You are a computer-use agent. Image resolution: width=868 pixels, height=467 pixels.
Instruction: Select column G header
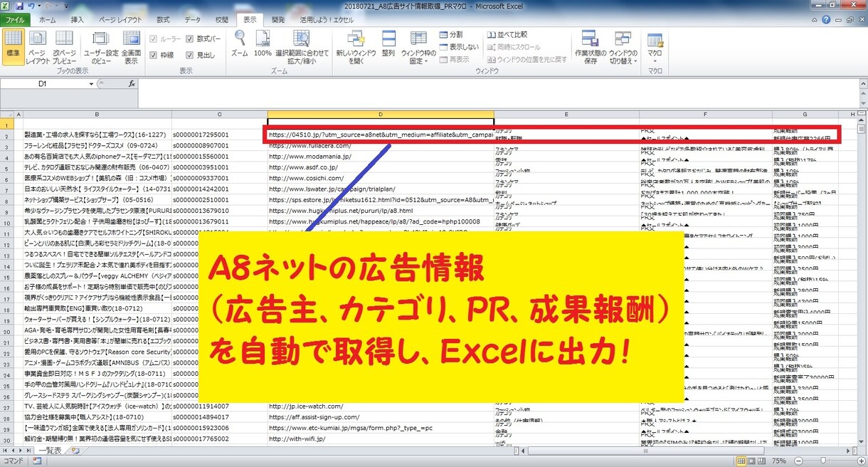coord(805,114)
